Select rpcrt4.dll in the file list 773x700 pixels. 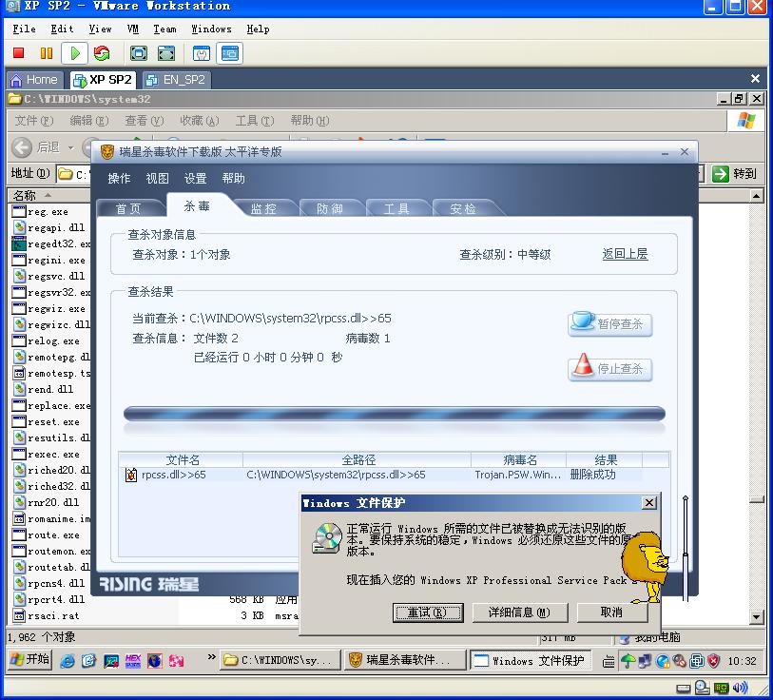49,599
